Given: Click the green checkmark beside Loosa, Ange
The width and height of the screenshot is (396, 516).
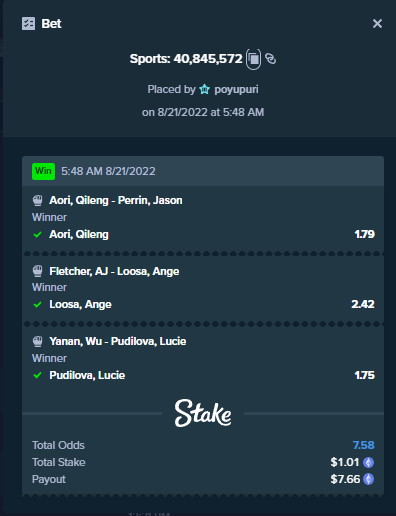Looking at the screenshot, I should click(x=38, y=304).
